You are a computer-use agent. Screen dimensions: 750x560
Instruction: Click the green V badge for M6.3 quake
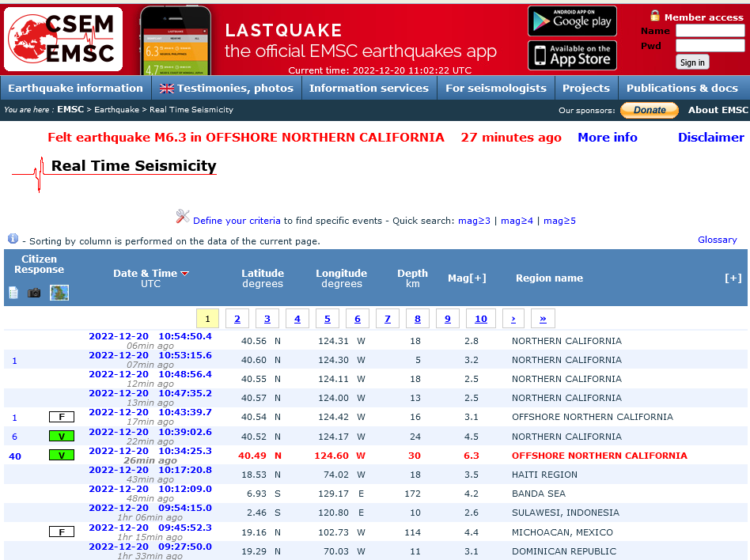pos(61,455)
